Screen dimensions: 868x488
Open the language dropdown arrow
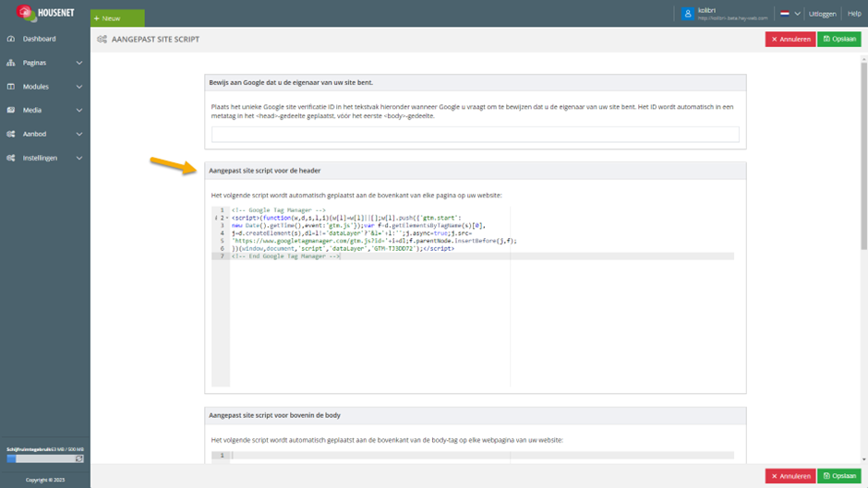pyautogui.click(x=797, y=14)
